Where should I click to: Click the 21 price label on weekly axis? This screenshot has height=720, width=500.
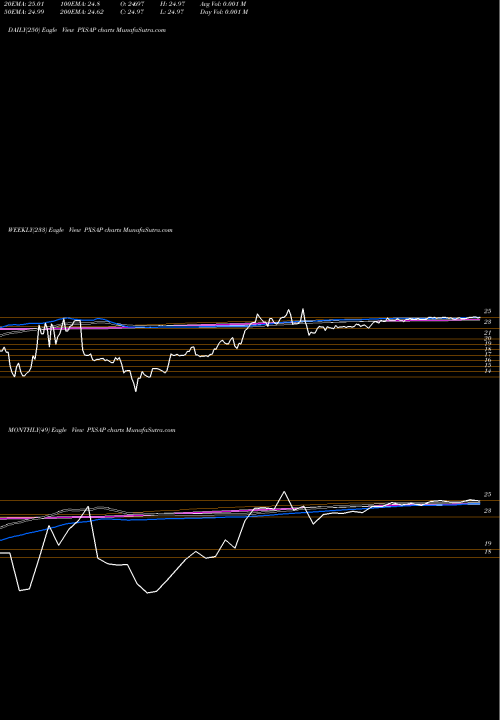[488, 332]
